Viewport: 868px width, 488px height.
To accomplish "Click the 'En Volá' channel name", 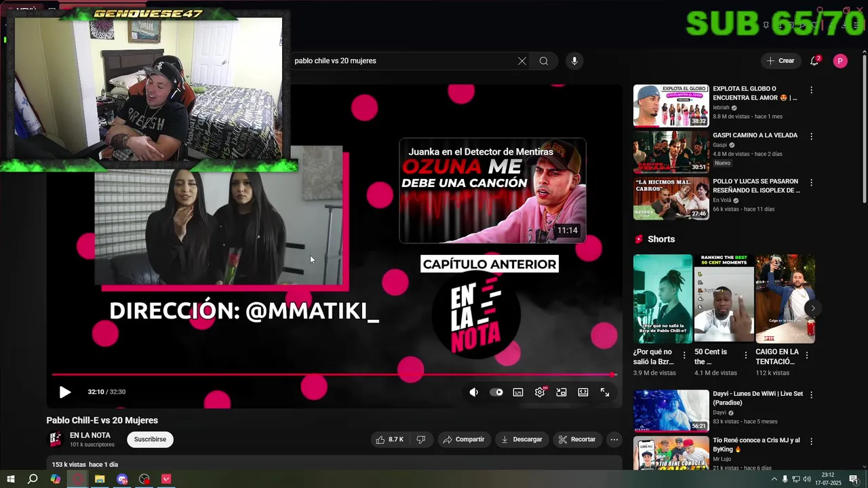I will tap(722, 201).
